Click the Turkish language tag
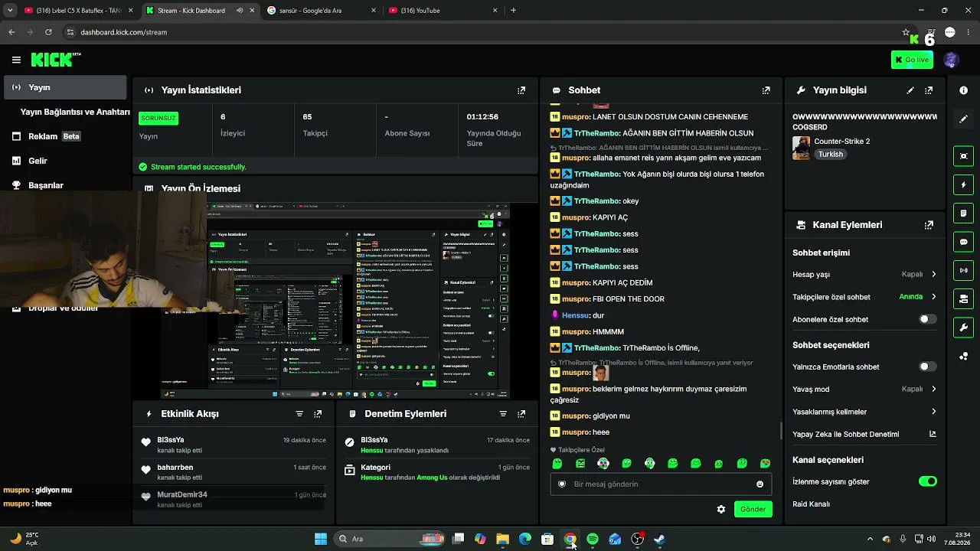 tap(830, 154)
